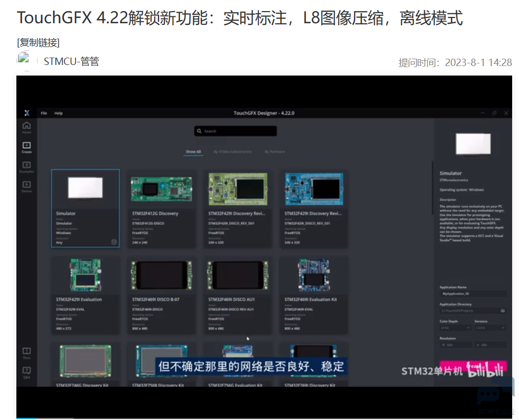Select the green STM32F429I Discovery board image
Viewport: 519px width, 420px height.
[238, 189]
